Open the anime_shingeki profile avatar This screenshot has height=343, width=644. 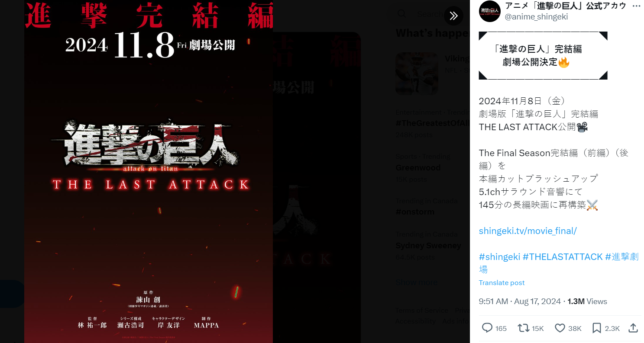point(489,11)
